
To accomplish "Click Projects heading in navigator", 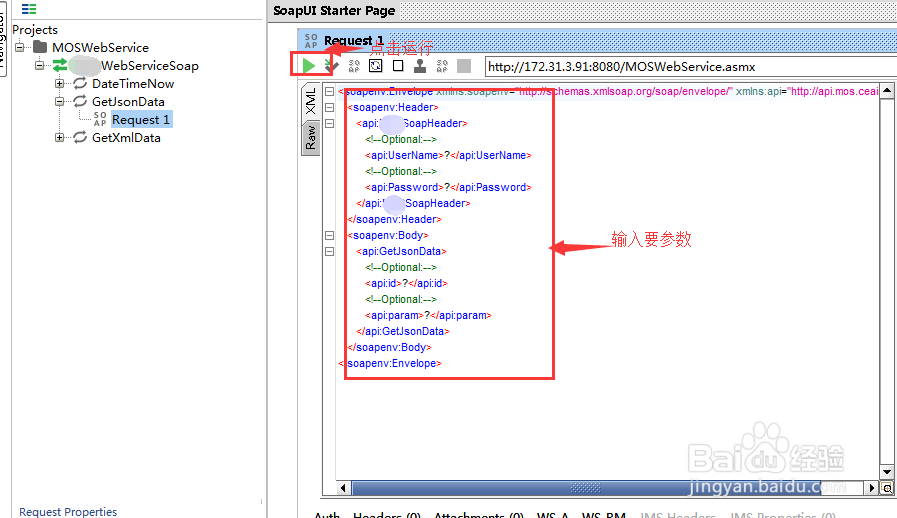I will pos(35,30).
